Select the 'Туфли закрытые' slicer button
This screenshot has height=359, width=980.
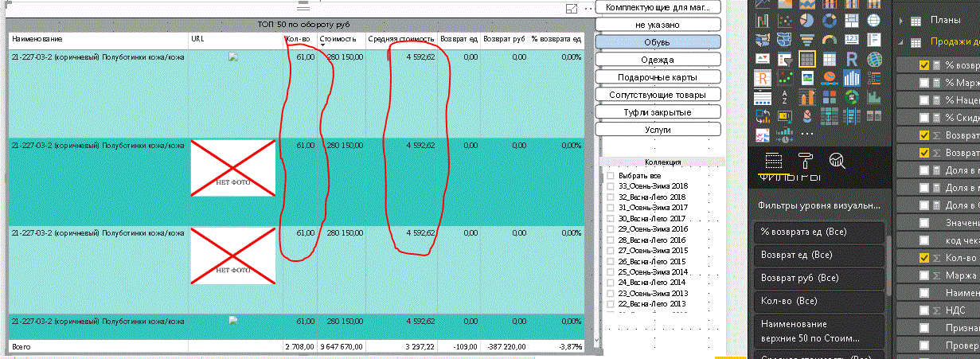click(x=658, y=112)
